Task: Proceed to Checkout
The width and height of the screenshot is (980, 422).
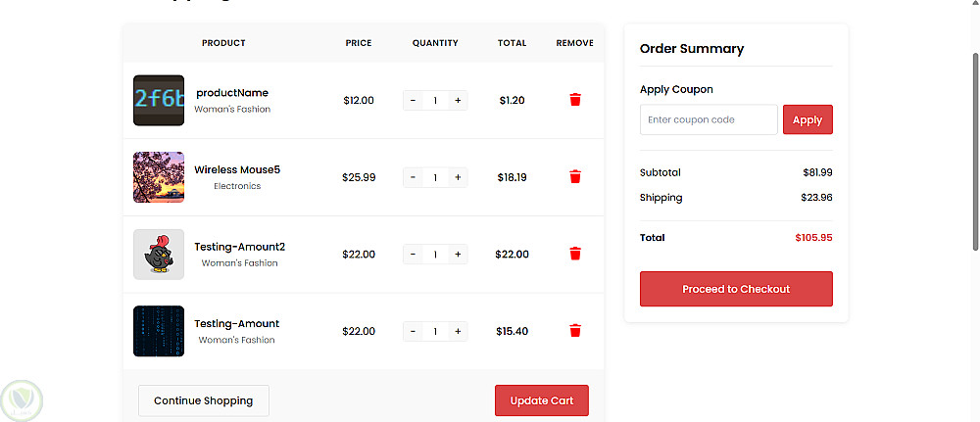Action: tap(736, 289)
